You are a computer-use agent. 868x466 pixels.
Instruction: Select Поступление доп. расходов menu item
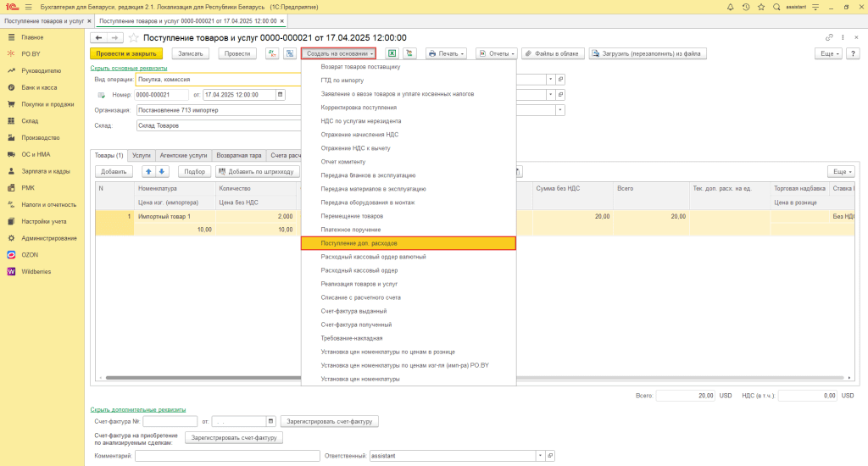409,243
